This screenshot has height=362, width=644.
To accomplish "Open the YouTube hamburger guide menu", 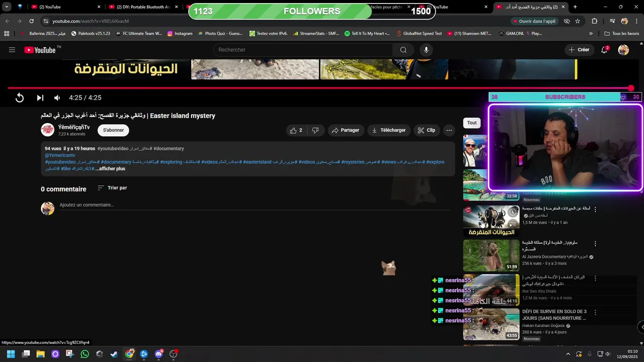I will (x=12, y=50).
